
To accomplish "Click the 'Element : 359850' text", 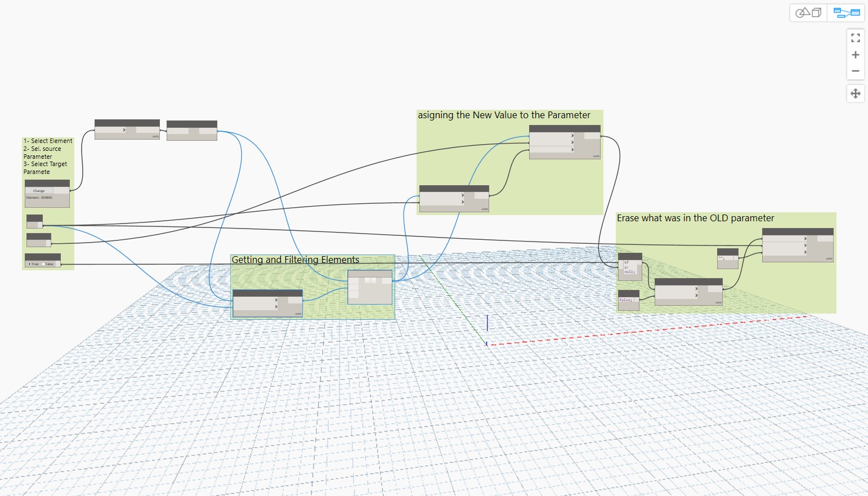I will click(x=39, y=198).
